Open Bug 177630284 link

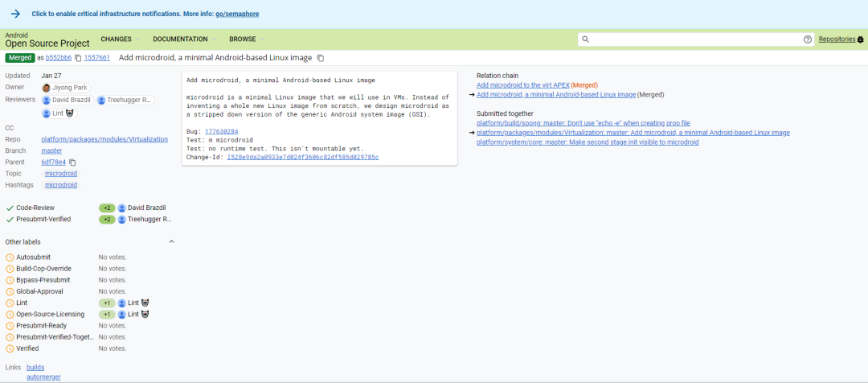pyautogui.click(x=221, y=130)
